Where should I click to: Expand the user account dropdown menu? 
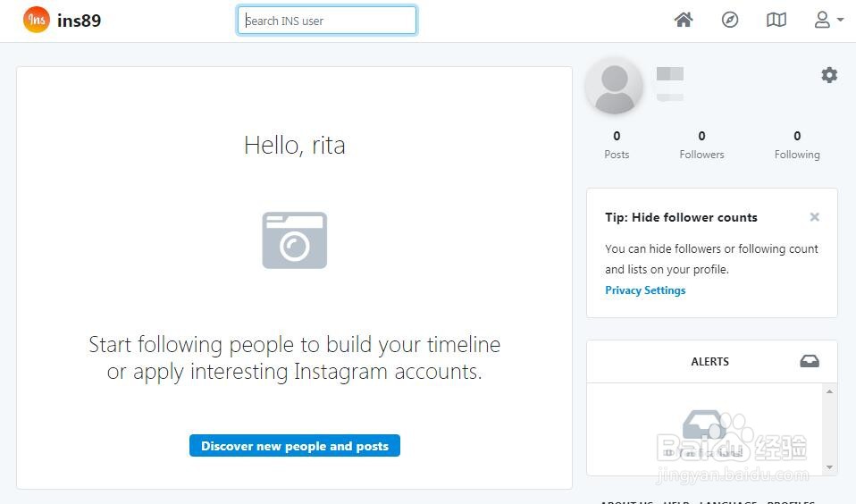(828, 20)
